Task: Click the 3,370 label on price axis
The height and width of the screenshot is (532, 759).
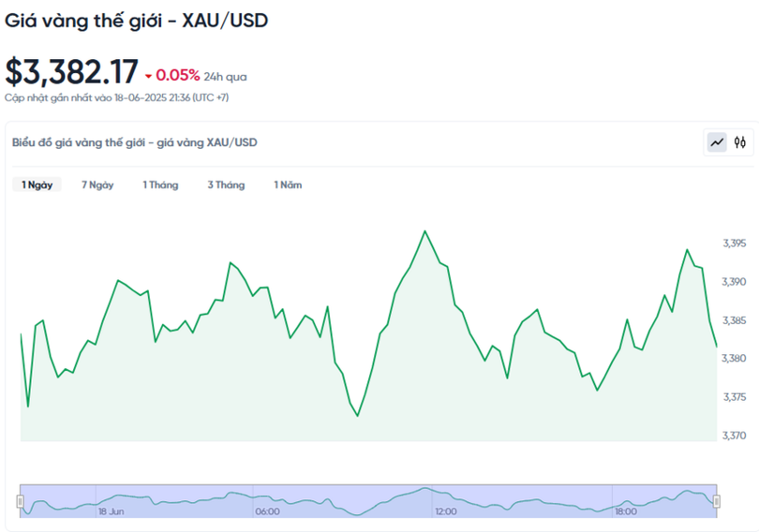Action: pos(734,435)
